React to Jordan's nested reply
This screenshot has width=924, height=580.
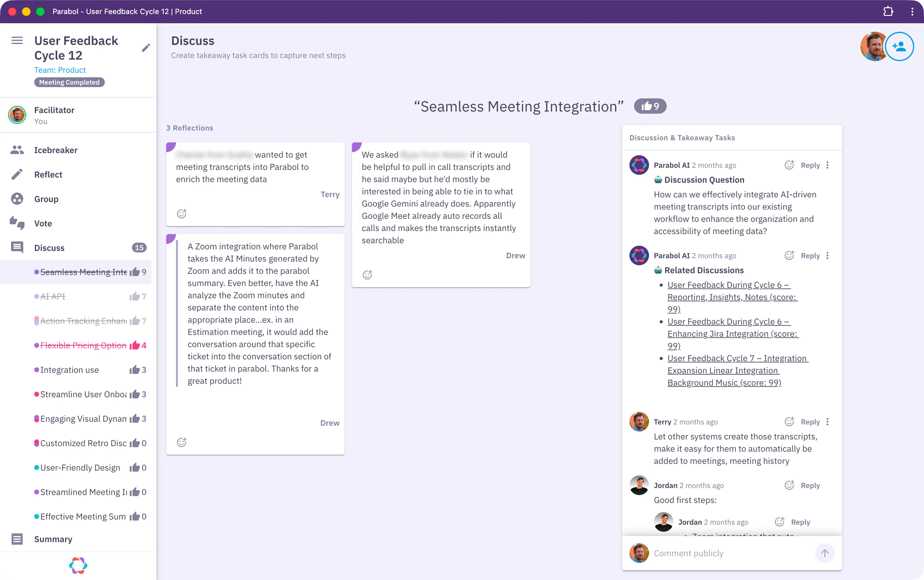tap(780, 522)
